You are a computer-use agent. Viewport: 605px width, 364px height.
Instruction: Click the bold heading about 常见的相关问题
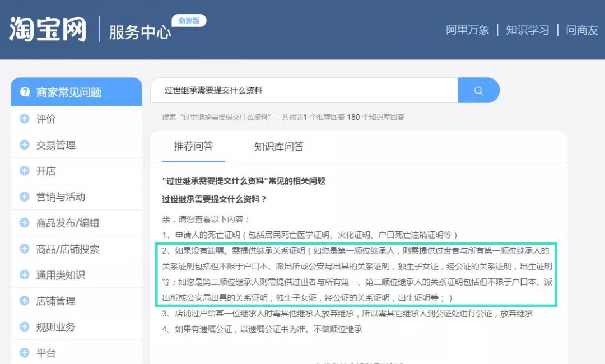click(244, 181)
